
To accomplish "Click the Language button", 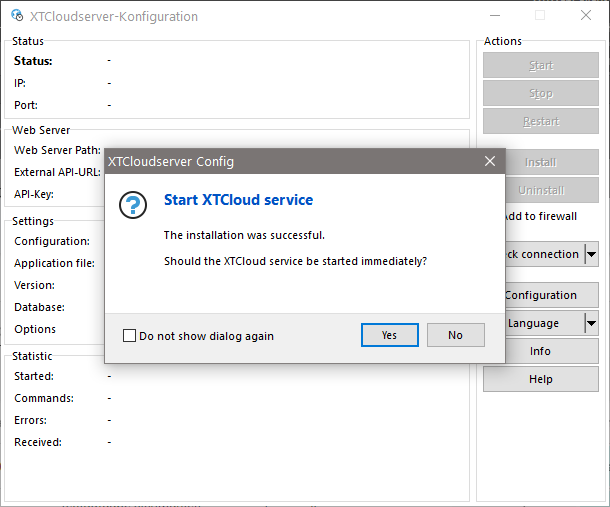I will tap(545, 323).
